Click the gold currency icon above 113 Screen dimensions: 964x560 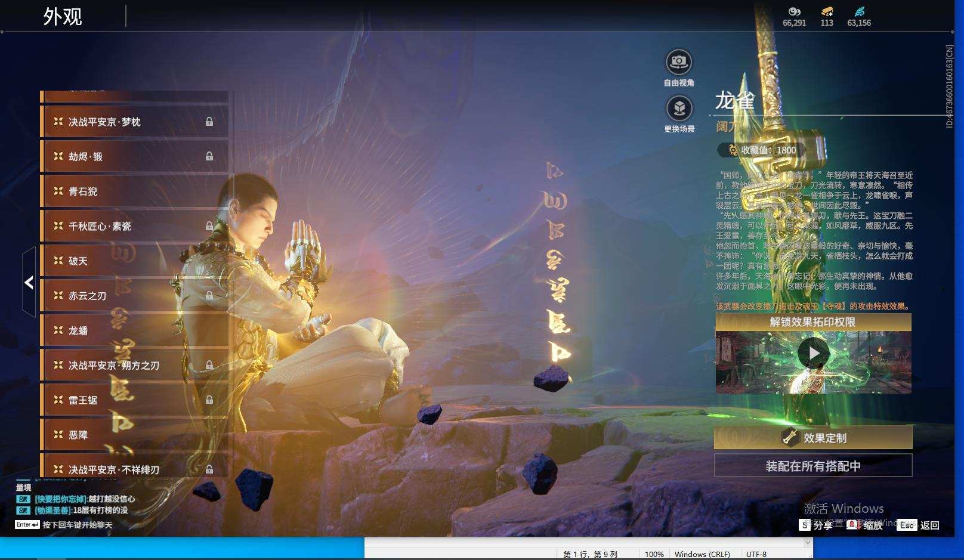[x=827, y=11]
